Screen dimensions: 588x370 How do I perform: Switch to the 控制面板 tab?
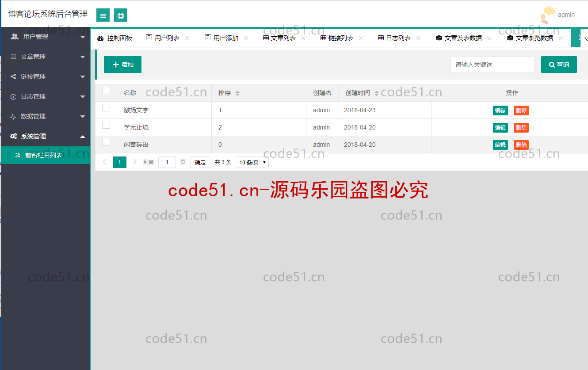tap(115, 38)
